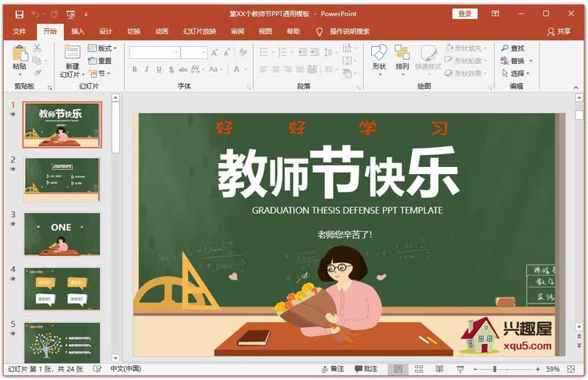588x380 pixels.
Task: Switch to slide sorter view icon
Action: [x=419, y=369]
